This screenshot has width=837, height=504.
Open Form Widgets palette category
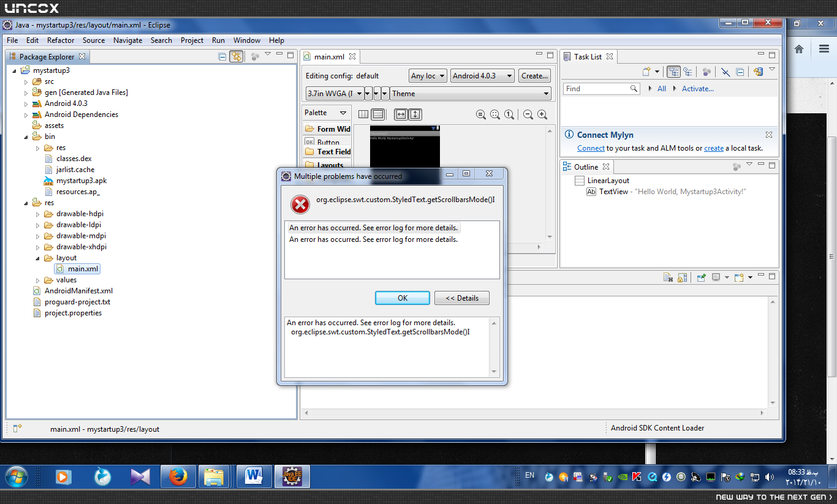328,129
